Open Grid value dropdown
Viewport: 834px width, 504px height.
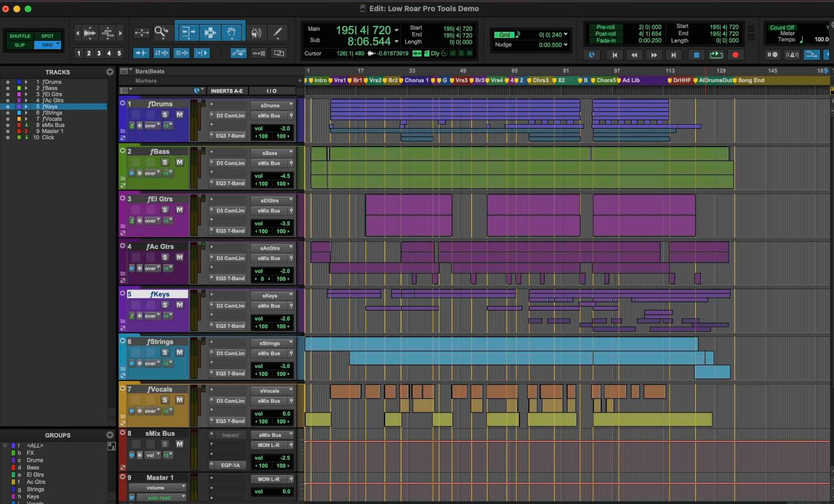pyautogui.click(x=565, y=35)
